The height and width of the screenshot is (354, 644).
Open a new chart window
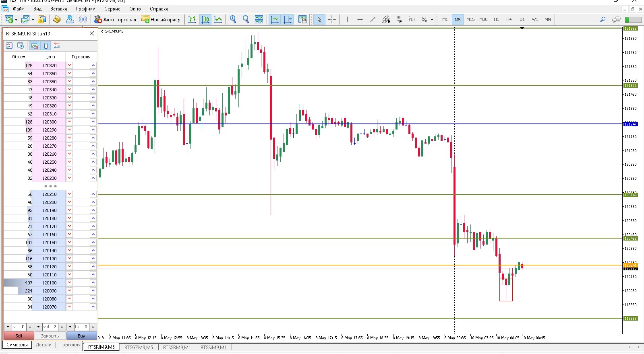(8, 19)
